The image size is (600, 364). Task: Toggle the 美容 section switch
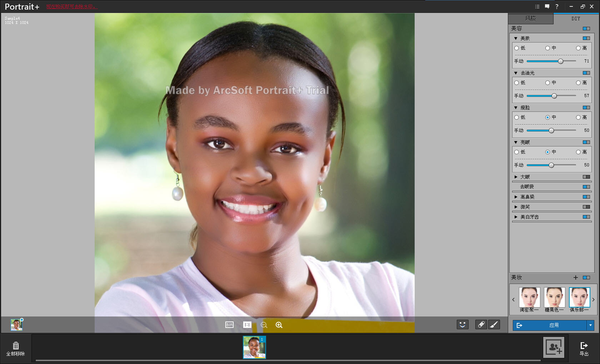[586, 29]
